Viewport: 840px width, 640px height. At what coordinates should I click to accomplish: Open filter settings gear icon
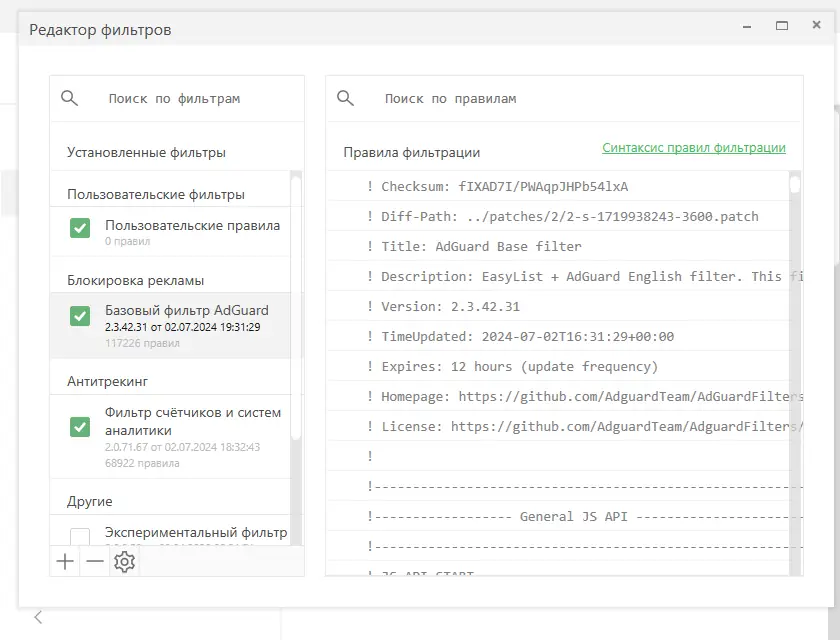[124, 562]
